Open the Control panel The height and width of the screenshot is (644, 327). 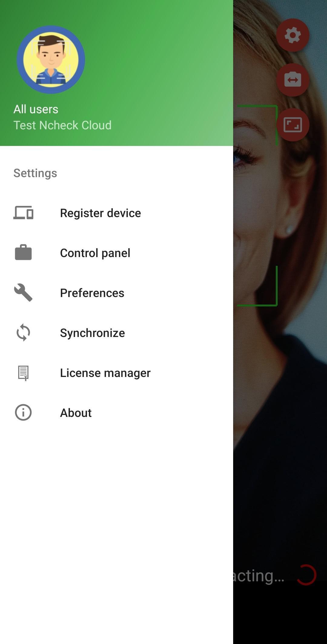click(117, 253)
